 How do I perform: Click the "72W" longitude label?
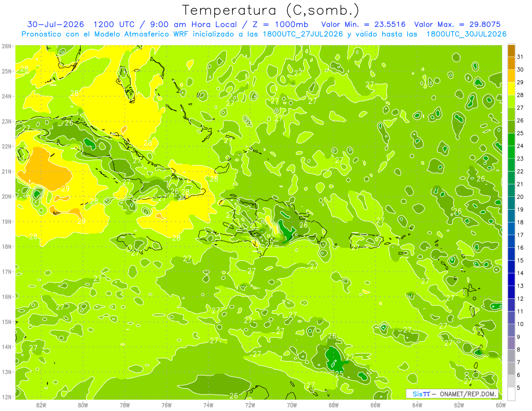(250, 405)
